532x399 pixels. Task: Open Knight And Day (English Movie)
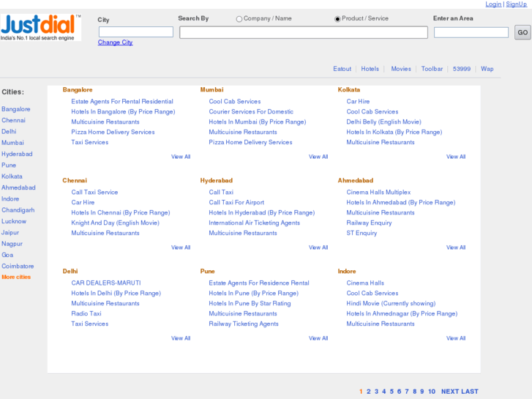116,223
